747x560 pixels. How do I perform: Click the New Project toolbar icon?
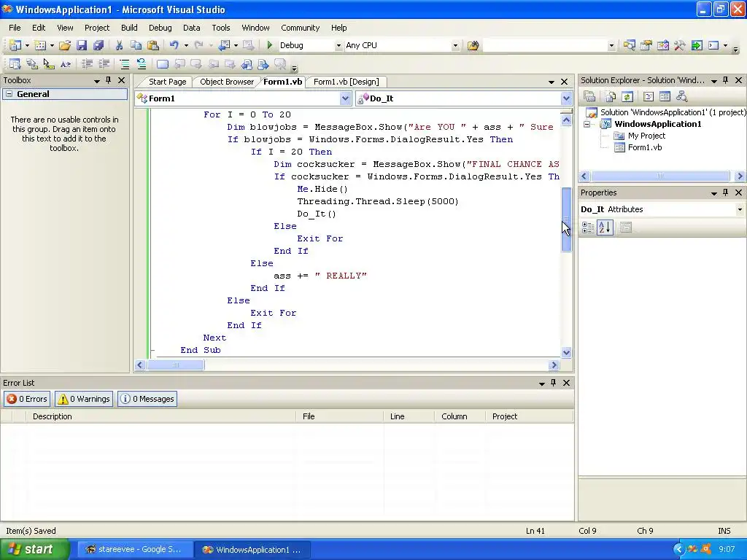coord(15,45)
